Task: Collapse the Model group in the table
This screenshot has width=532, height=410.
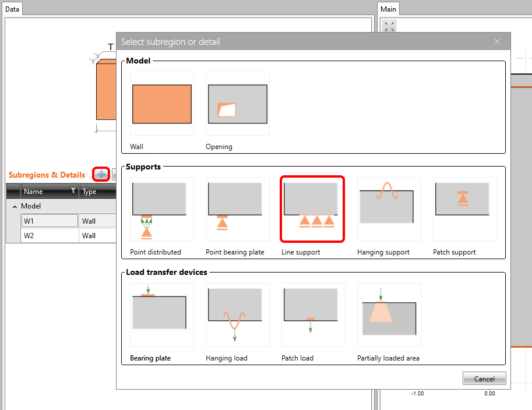Action: [14, 206]
